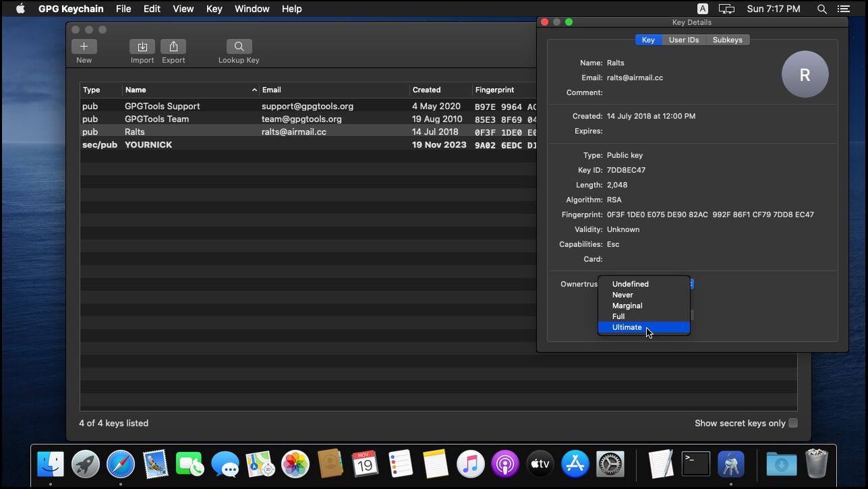
Task: Pick the Never ownertrust option
Action: click(x=623, y=295)
